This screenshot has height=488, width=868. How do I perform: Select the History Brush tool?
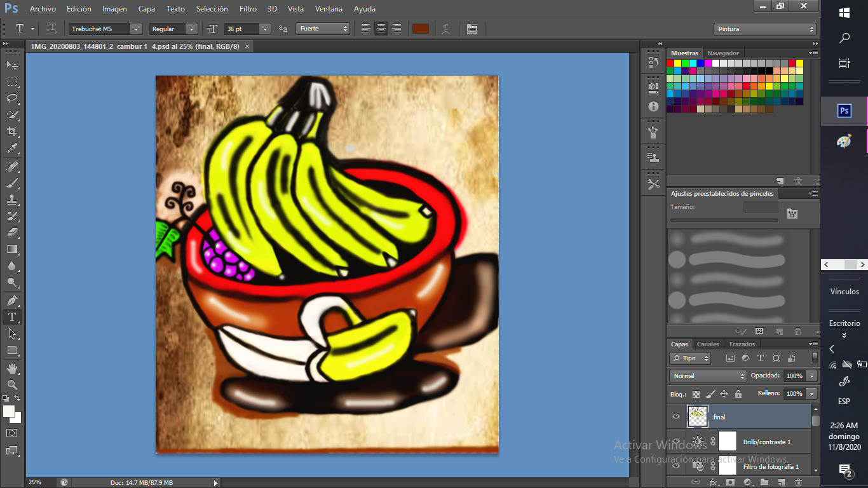12,216
